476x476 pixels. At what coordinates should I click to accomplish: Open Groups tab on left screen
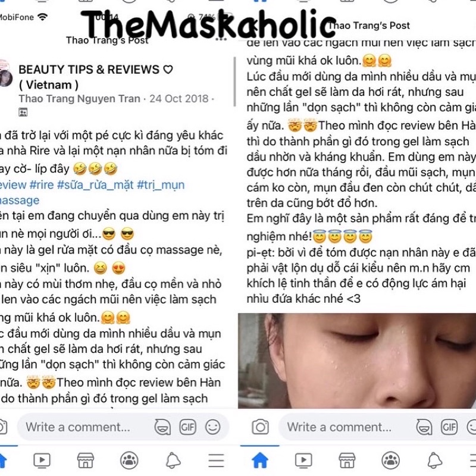(129, 461)
